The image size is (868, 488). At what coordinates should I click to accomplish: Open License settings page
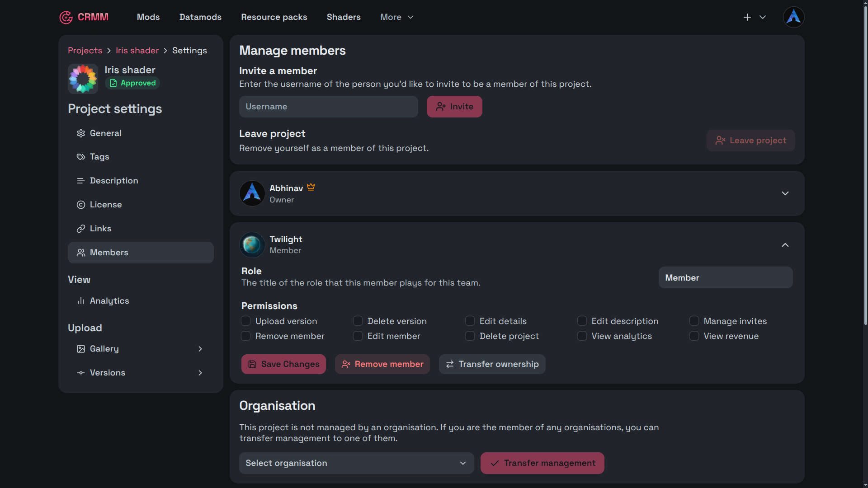point(141,205)
